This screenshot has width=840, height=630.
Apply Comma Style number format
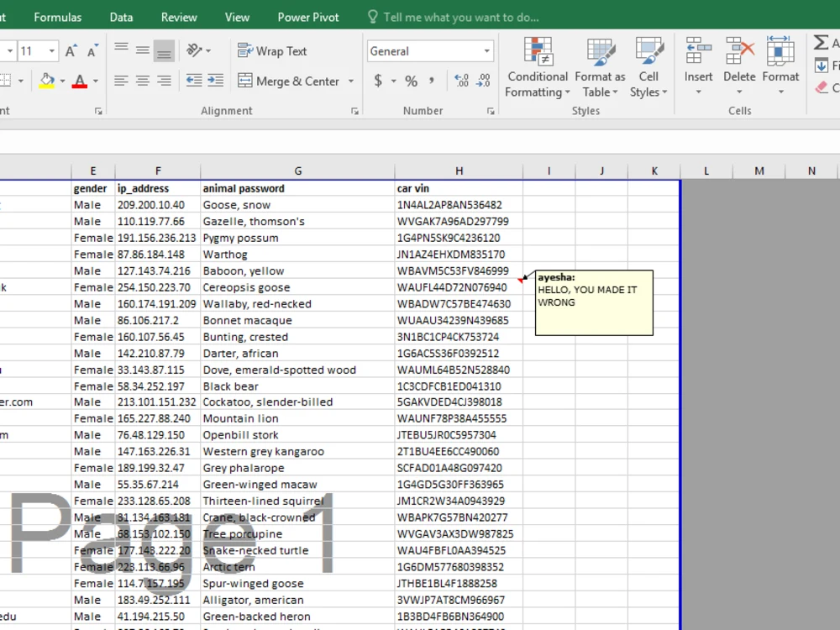[432, 81]
